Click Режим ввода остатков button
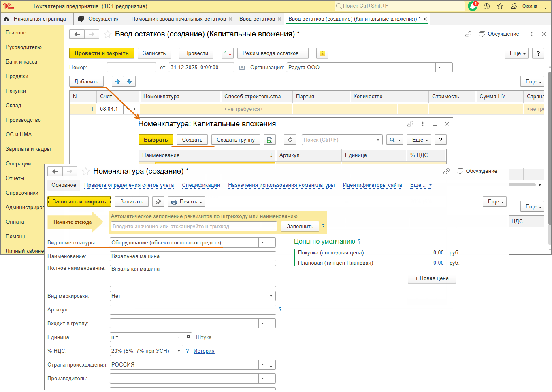The height and width of the screenshot is (392, 552). point(273,53)
